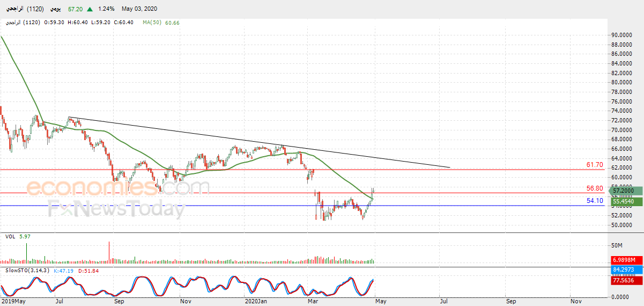Click the green up-arrow price change icon
This screenshot has height=306, width=644.
pos(89,9)
